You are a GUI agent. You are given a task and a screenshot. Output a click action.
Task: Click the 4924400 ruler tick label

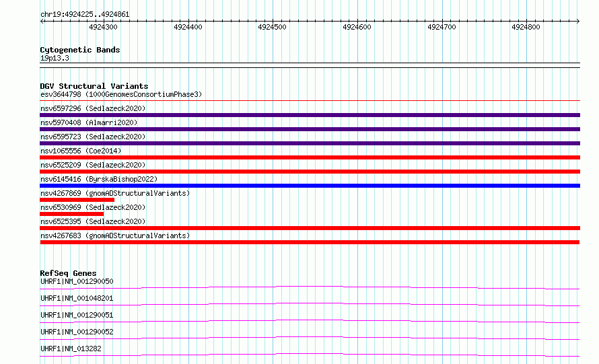tap(188, 27)
